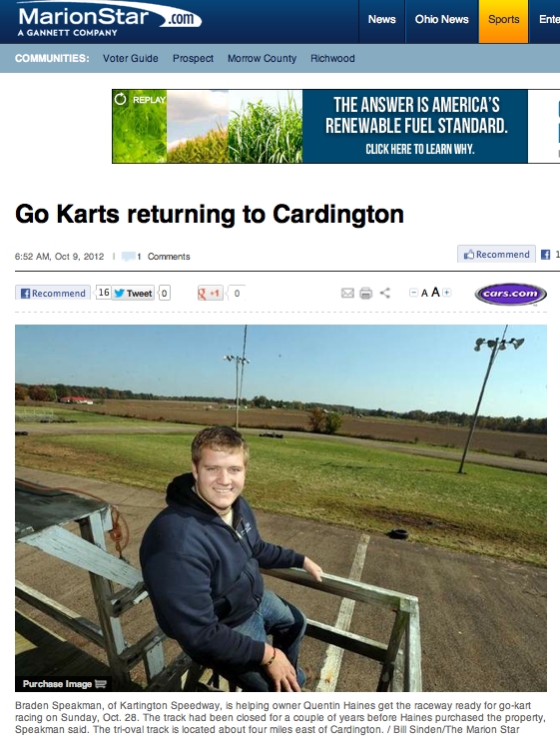This screenshot has height=747, width=560.
Task: Go to Morrow County community page
Action: (x=262, y=58)
